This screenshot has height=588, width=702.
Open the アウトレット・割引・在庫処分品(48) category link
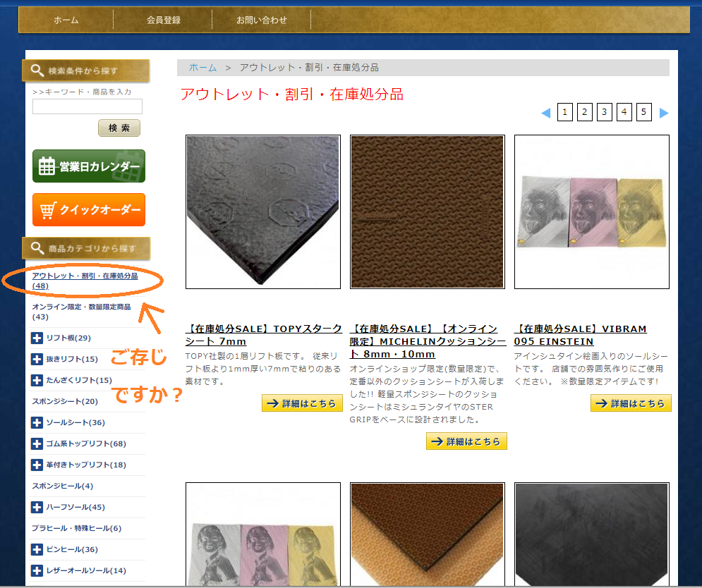click(85, 281)
